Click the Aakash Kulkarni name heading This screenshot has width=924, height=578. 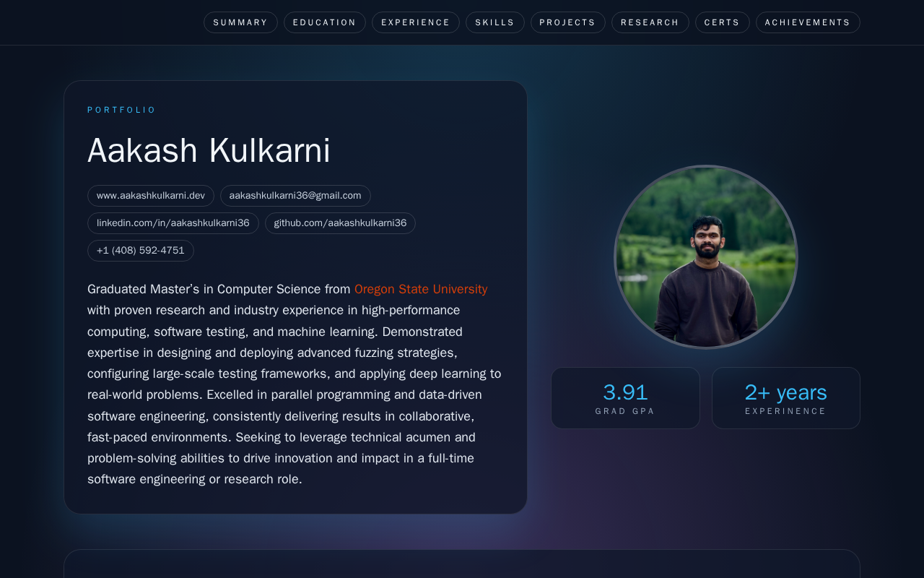pos(209,150)
